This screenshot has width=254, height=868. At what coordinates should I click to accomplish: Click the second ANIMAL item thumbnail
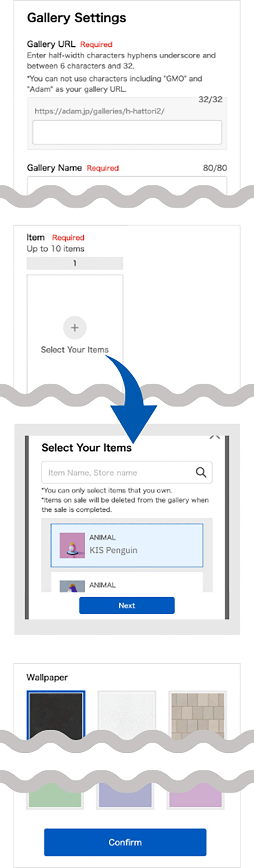(72, 587)
